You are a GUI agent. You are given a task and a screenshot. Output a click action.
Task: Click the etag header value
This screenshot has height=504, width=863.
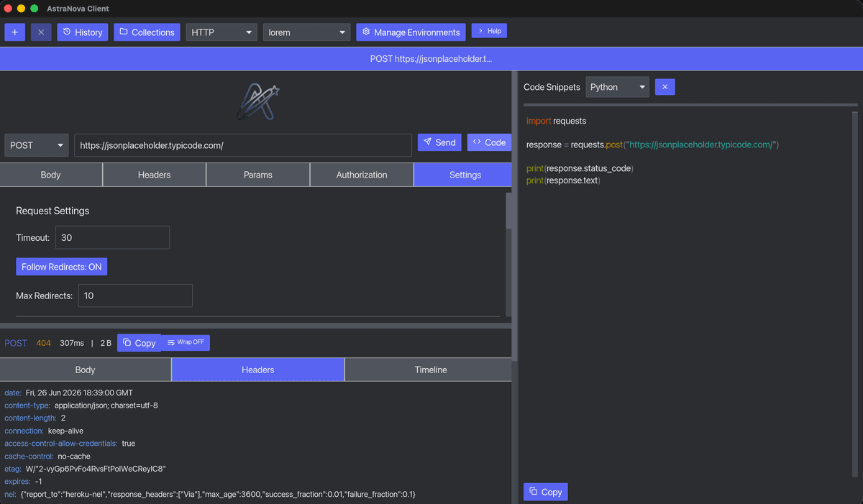(x=96, y=469)
